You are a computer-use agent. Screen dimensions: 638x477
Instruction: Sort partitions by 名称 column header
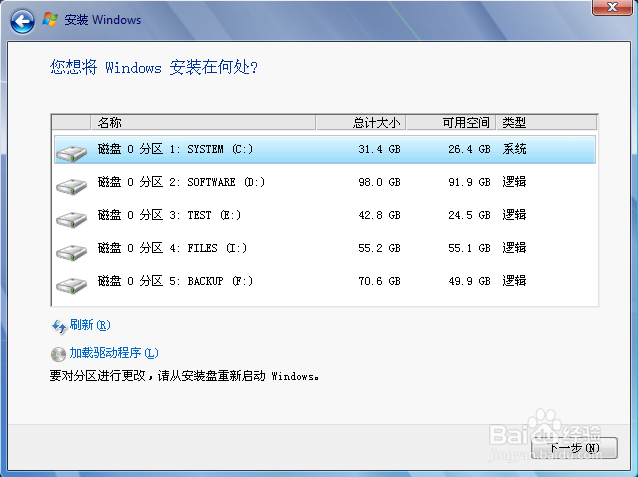(x=203, y=123)
